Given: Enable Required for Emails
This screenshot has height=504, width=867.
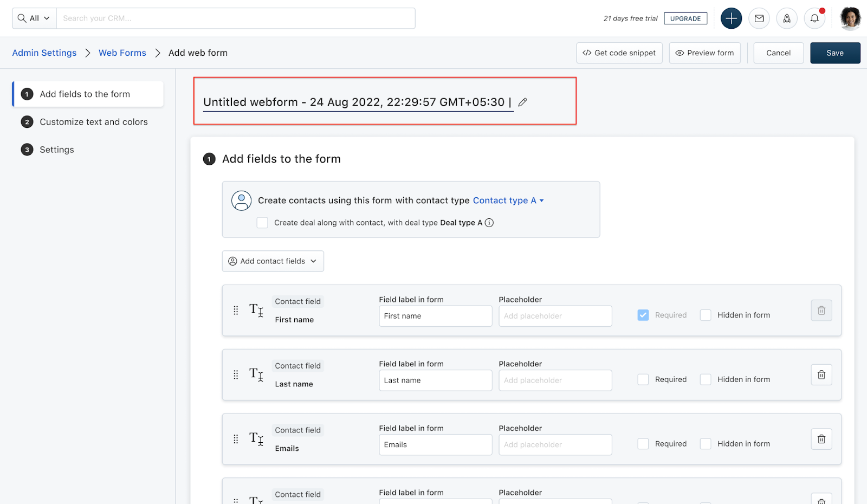Looking at the screenshot, I should pos(643,444).
